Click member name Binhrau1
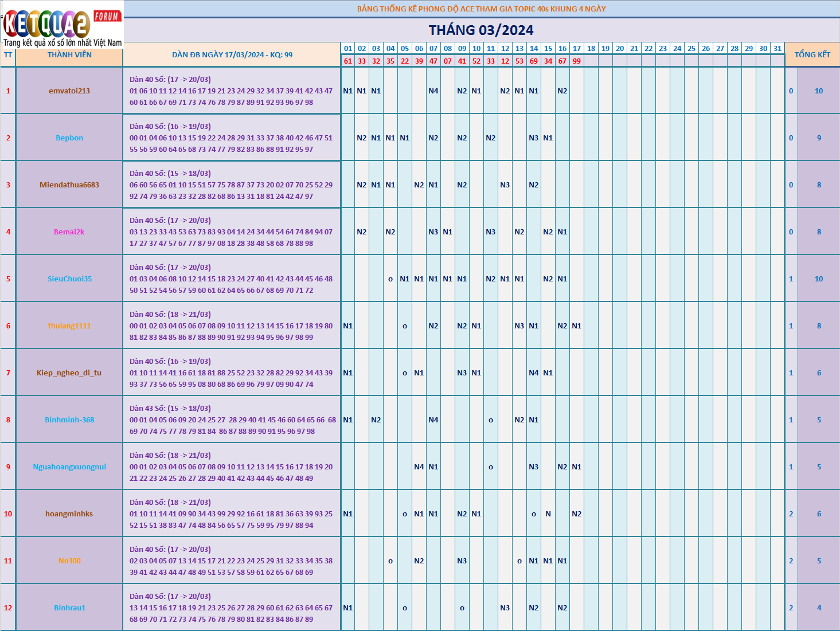The width and height of the screenshot is (840, 631). coord(69,608)
